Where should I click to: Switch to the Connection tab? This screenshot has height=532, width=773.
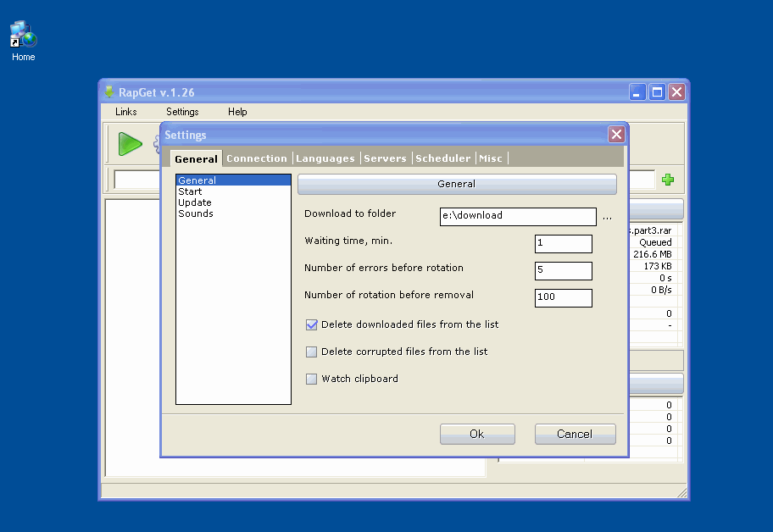click(x=257, y=158)
